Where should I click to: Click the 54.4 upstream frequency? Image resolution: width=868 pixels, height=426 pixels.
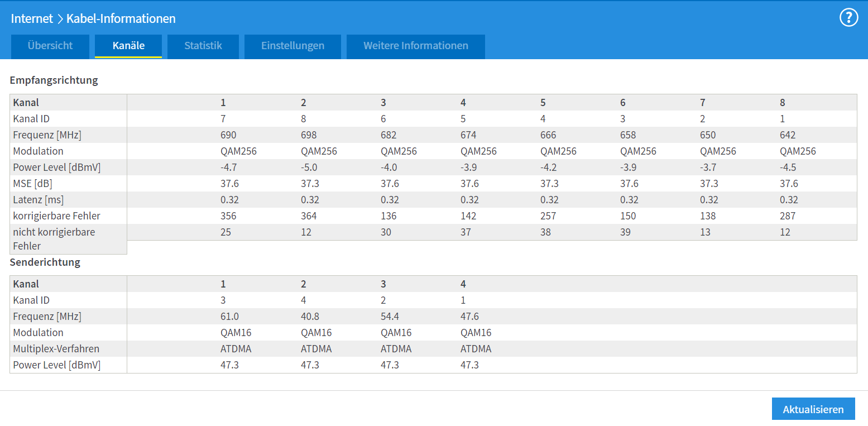click(x=390, y=317)
